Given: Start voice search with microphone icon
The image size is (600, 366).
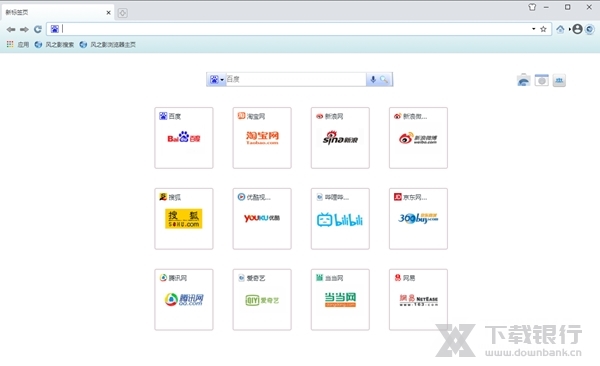Looking at the screenshot, I should point(373,80).
